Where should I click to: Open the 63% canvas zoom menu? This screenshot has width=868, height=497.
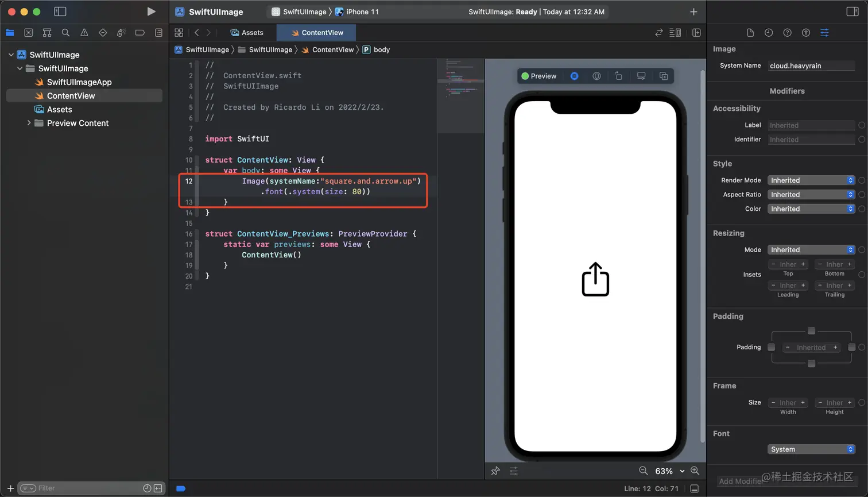670,471
